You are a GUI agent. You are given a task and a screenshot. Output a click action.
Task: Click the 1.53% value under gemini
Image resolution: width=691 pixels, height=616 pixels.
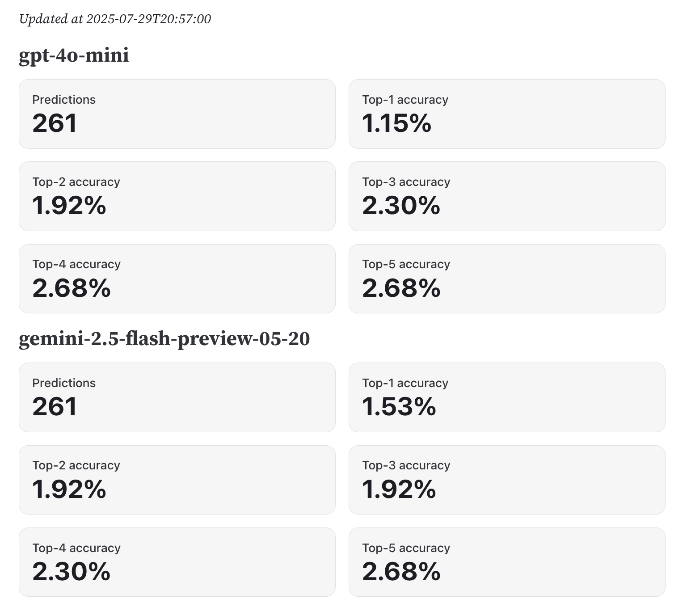[399, 406]
